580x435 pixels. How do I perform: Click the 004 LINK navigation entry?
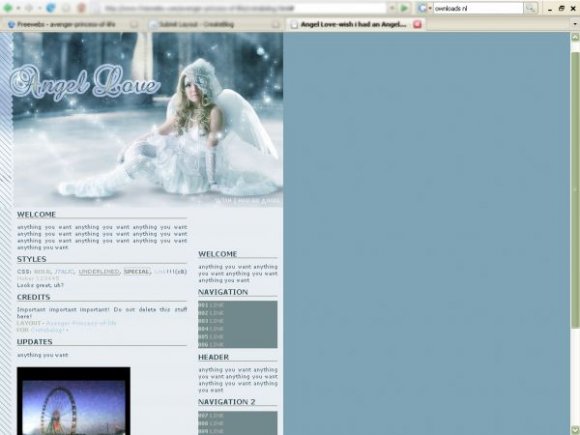click(211, 328)
